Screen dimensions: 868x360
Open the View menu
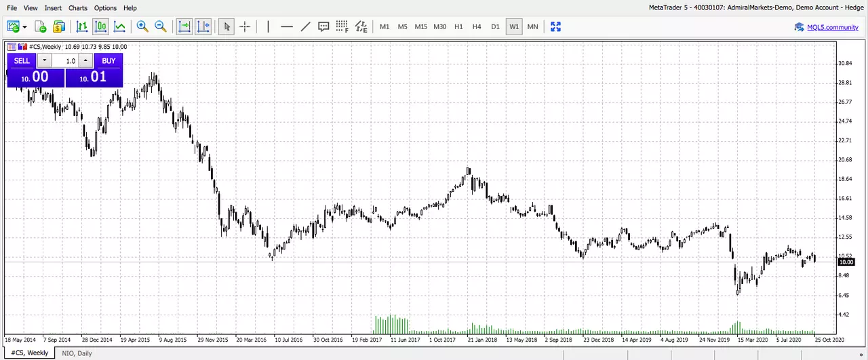31,8
